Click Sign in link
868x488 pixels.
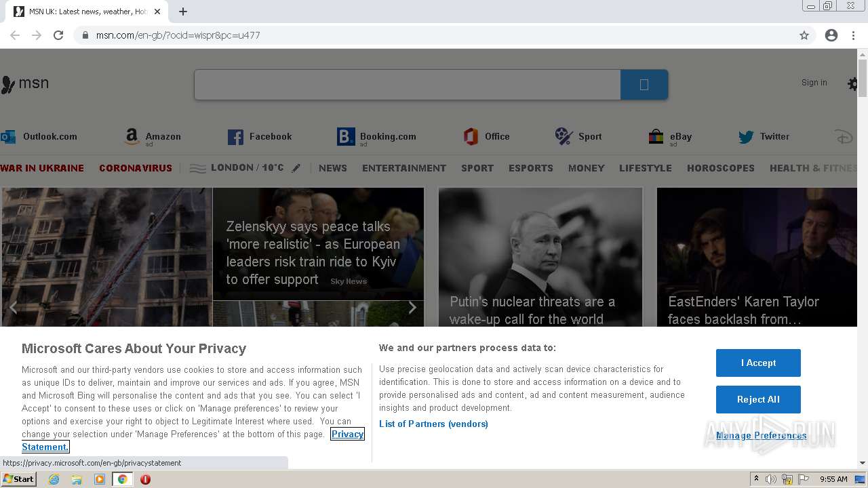point(814,83)
